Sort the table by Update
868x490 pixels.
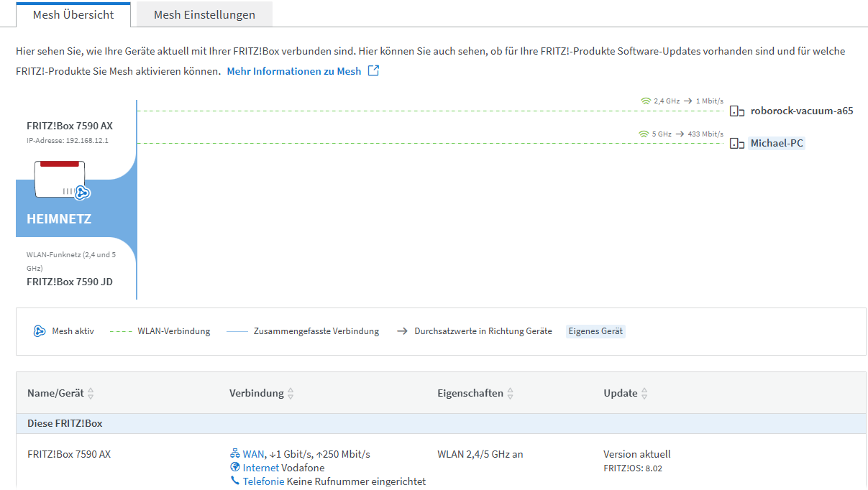click(x=626, y=393)
